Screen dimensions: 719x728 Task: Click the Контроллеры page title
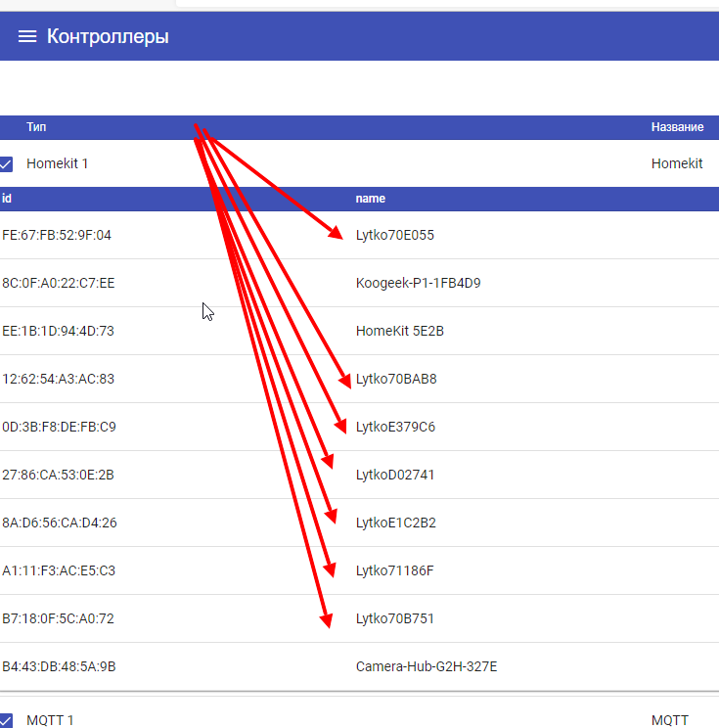(x=108, y=36)
